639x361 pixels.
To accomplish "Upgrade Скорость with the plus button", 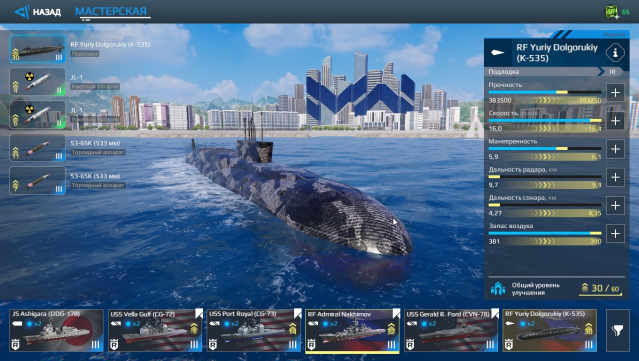I will point(615,121).
